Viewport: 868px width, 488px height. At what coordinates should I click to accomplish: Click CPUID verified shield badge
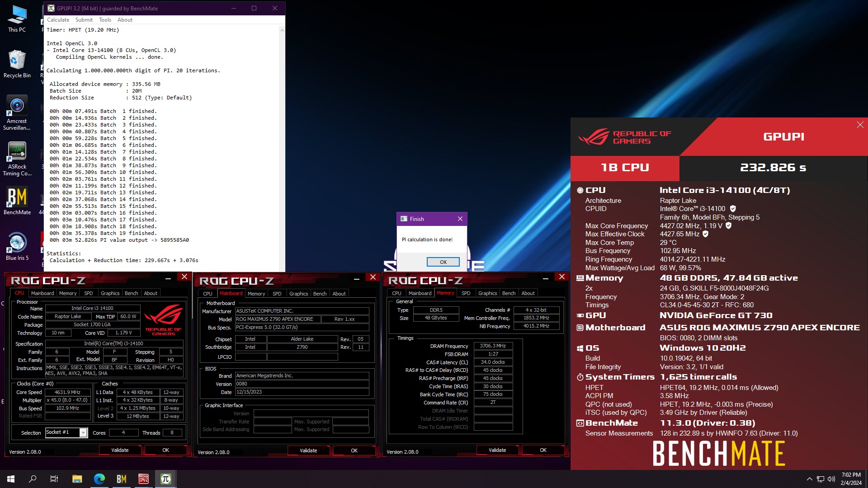[x=733, y=209]
